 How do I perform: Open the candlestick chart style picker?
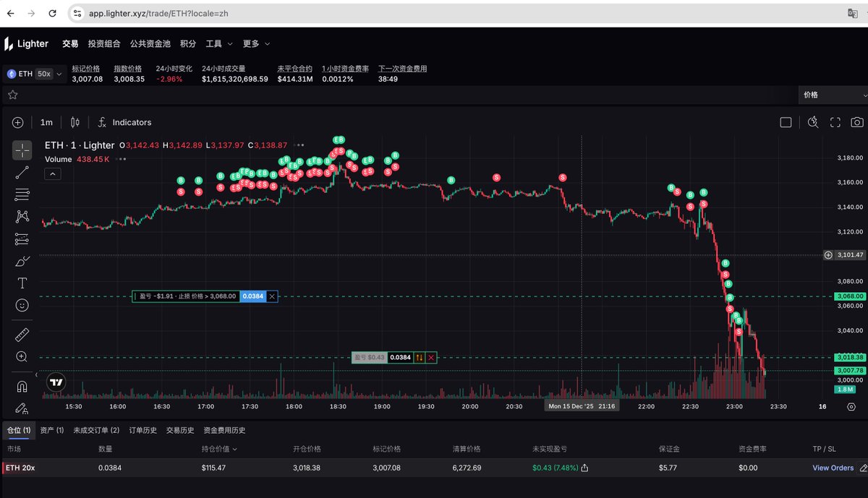tap(75, 122)
